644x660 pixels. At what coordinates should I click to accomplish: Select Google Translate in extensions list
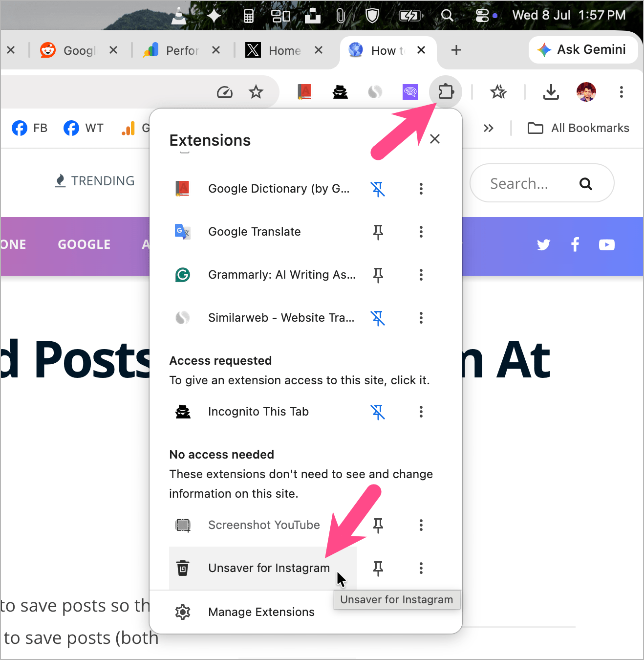click(x=263, y=232)
